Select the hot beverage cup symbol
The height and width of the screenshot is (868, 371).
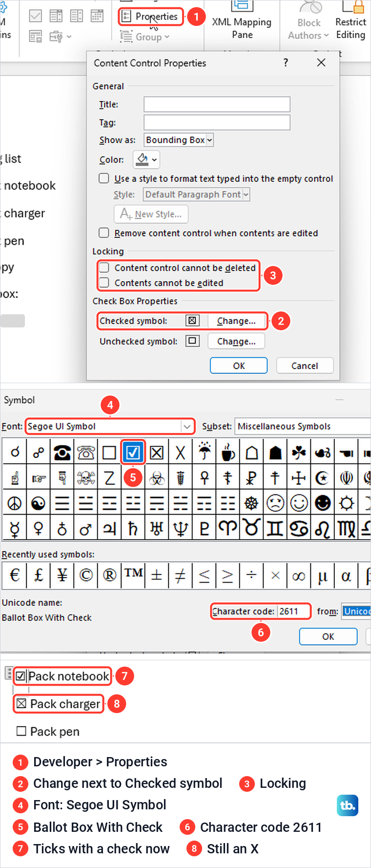click(228, 452)
